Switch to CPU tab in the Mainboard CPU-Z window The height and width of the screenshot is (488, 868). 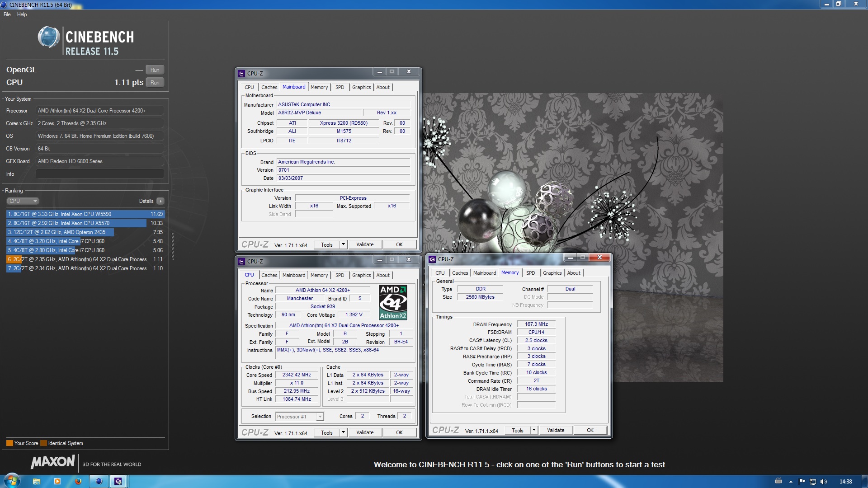click(249, 87)
